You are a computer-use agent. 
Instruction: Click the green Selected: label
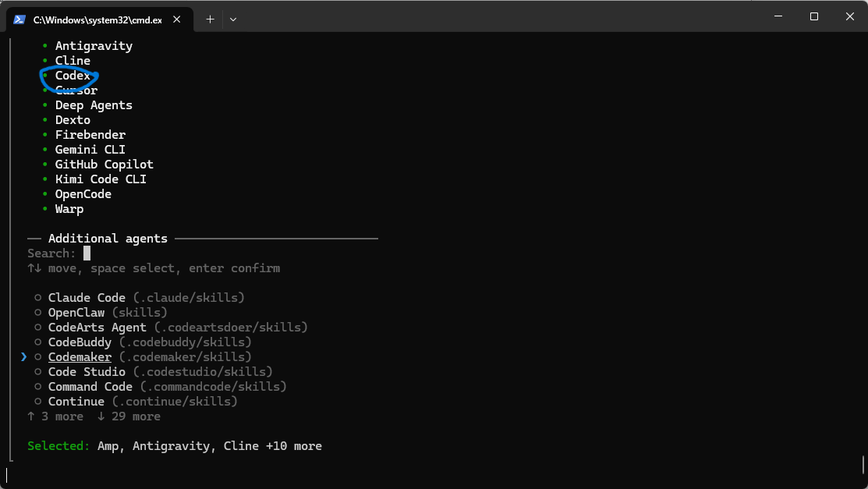tap(58, 446)
